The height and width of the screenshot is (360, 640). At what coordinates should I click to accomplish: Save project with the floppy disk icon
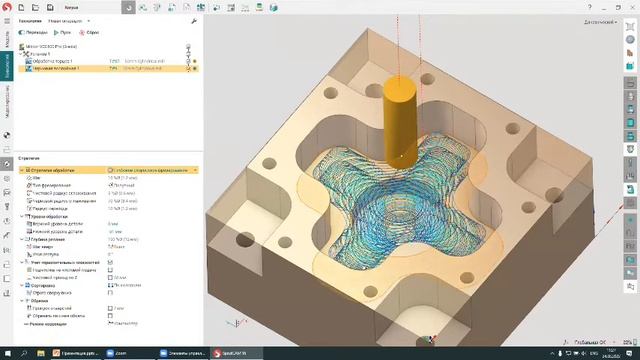coord(50,7)
